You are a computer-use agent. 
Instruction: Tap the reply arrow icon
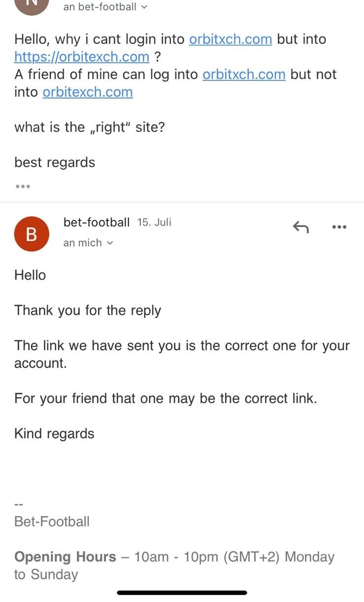click(300, 227)
